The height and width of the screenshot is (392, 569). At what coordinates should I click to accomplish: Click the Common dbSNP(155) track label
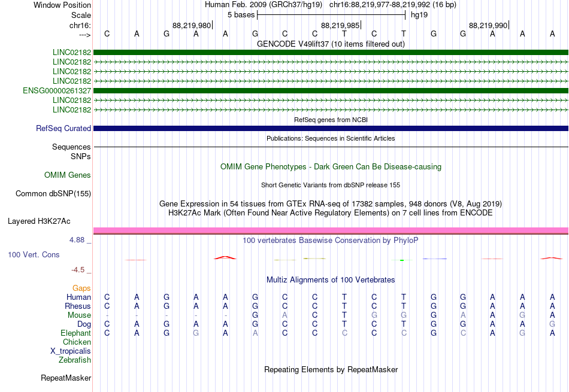pyautogui.click(x=53, y=194)
